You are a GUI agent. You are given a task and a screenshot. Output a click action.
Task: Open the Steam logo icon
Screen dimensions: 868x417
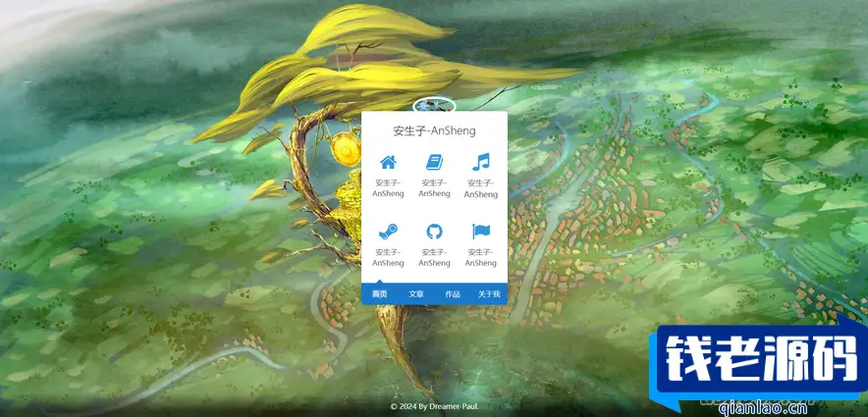pos(388,232)
